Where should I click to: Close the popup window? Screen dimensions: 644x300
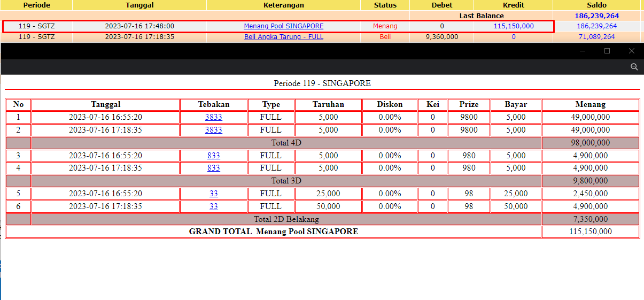(x=632, y=51)
